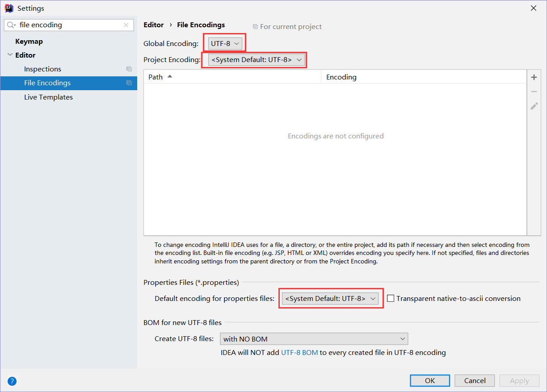Click the IntelliJ IDEA logo in title bar
547x392 pixels.
tap(8, 8)
